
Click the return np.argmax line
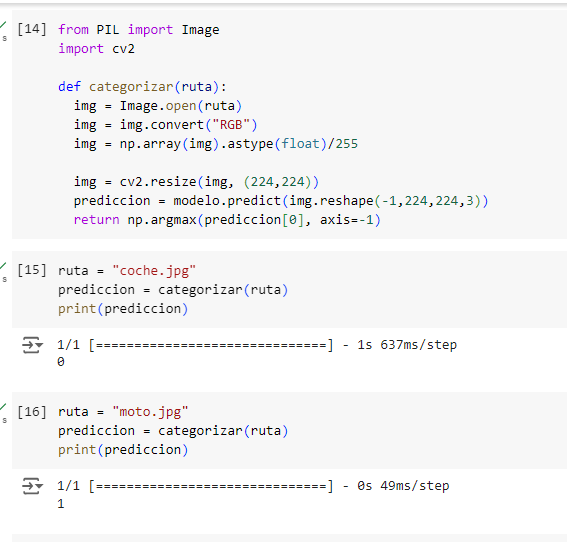[227, 220]
